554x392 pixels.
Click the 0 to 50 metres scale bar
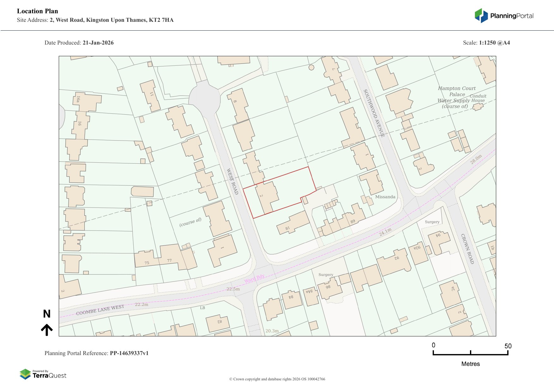coord(470,353)
